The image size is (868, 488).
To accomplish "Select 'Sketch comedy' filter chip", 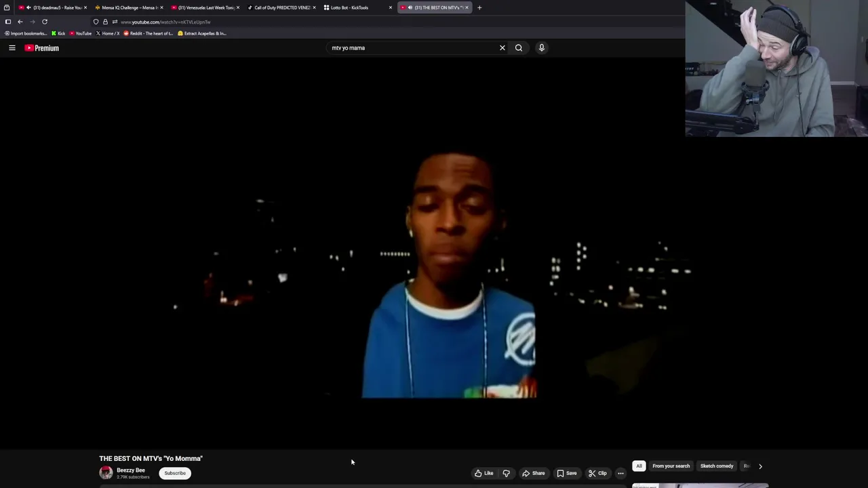I will coord(717,466).
